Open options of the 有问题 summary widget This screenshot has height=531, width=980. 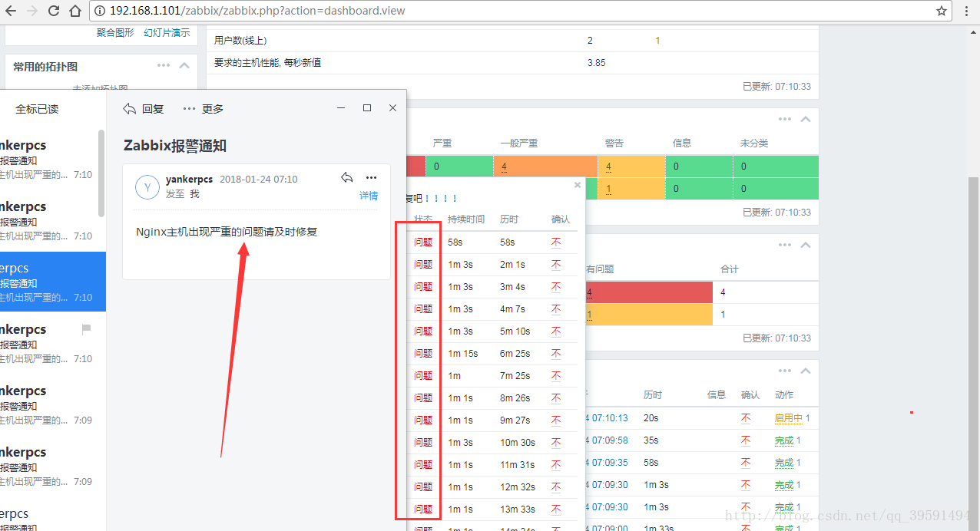pos(784,245)
